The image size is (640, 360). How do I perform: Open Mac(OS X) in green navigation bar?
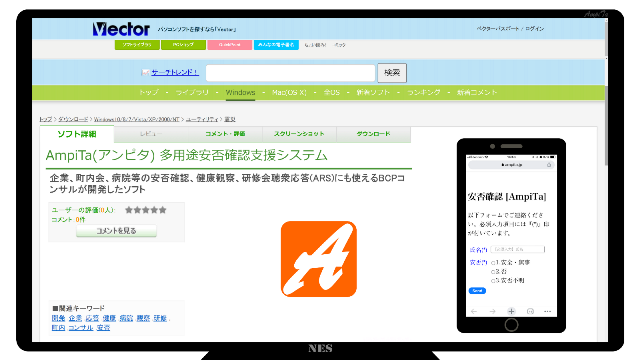(289, 93)
